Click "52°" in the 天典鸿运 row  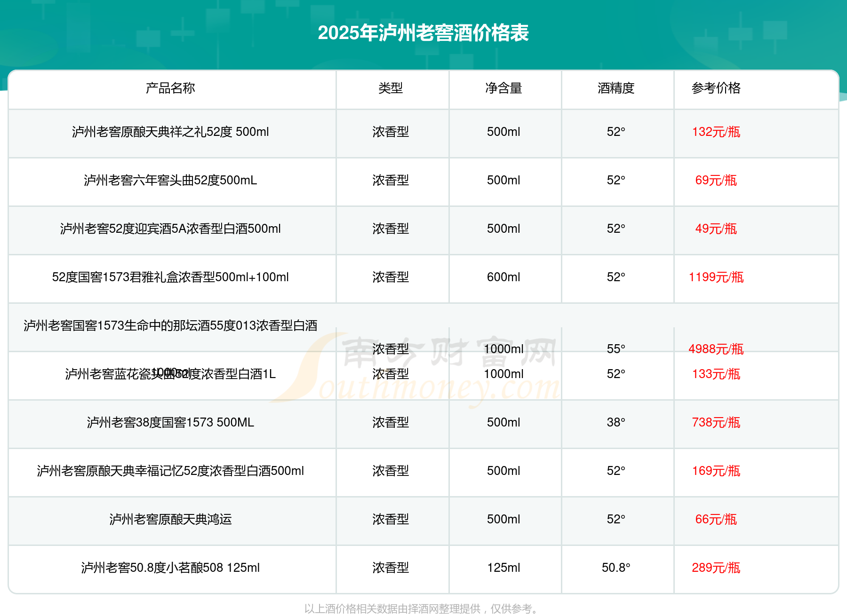coord(616,519)
